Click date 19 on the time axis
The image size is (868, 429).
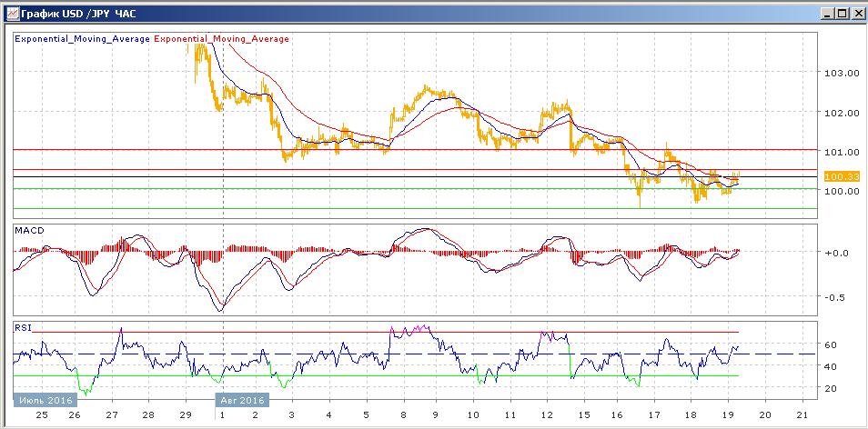click(727, 414)
